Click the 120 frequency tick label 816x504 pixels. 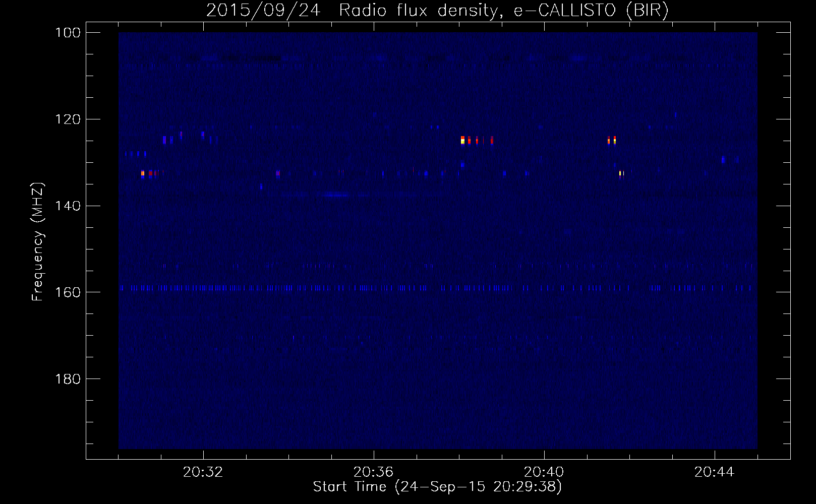point(68,119)
